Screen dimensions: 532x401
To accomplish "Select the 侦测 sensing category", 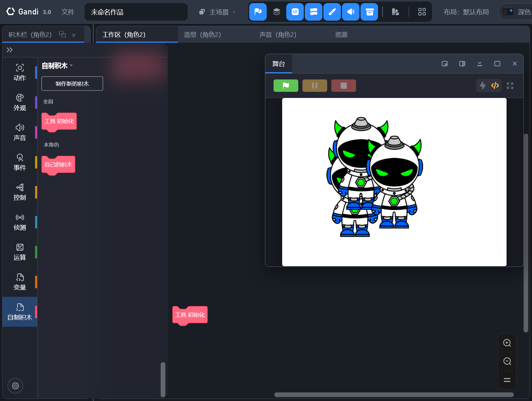I will pos(20,222).
